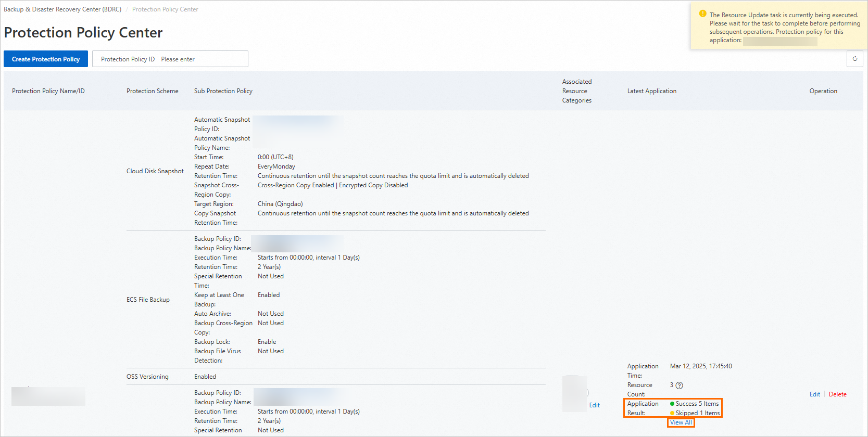
Task: Click the Resource Count help question icon
Action: [x=679, y=385]
